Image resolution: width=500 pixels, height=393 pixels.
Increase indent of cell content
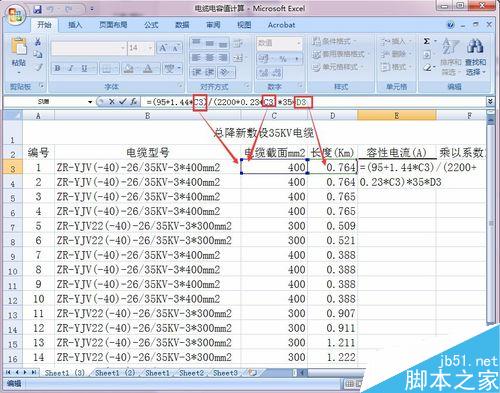210,72
